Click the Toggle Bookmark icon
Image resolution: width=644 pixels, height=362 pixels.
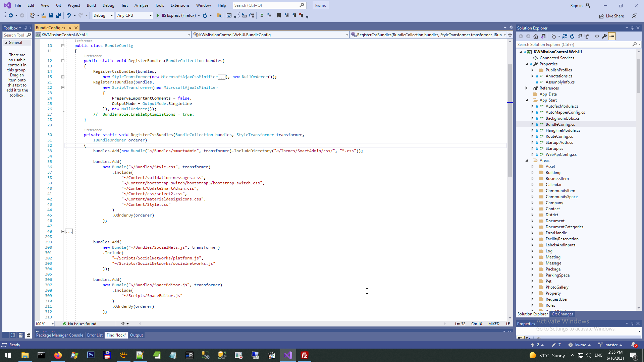pyautogui.click(x=279, y=15)
